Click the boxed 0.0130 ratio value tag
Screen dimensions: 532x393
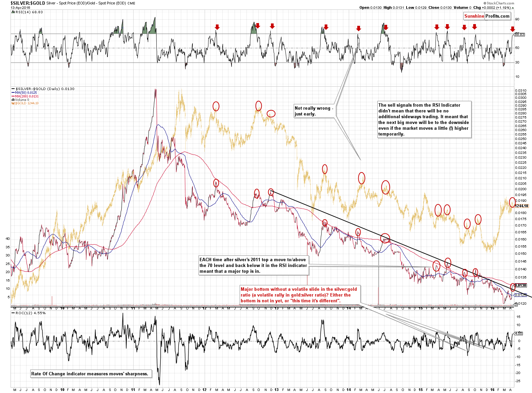tap(521, 286)
